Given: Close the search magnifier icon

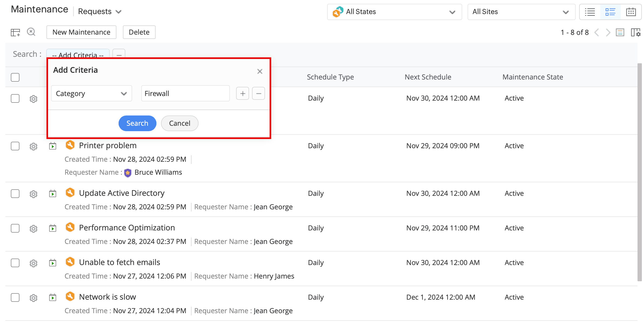Looking at the screenshot, I should [31, 32].
